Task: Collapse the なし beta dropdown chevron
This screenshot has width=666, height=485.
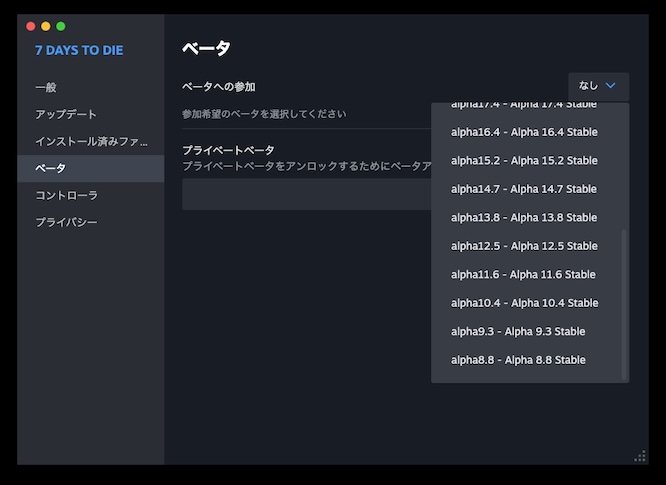Action: pos(611,87)
